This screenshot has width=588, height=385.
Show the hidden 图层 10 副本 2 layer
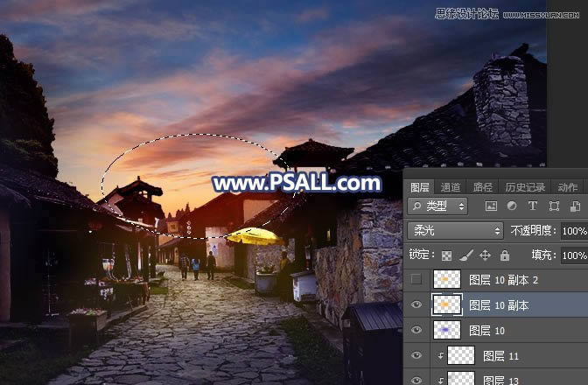pyautogui.click(x=417, y=280)
